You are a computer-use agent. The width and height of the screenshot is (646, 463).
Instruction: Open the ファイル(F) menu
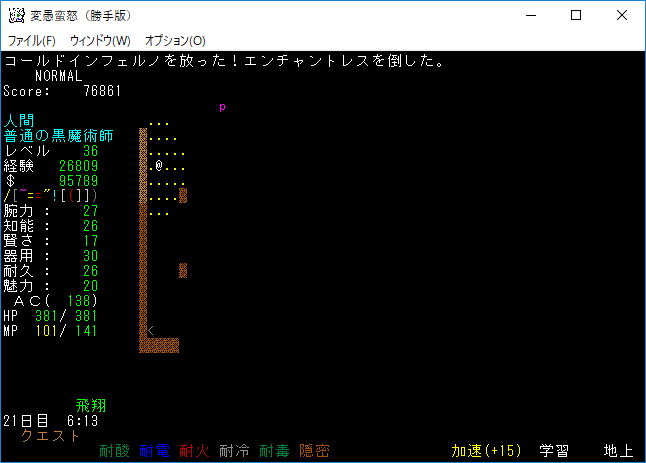(32, 41)
